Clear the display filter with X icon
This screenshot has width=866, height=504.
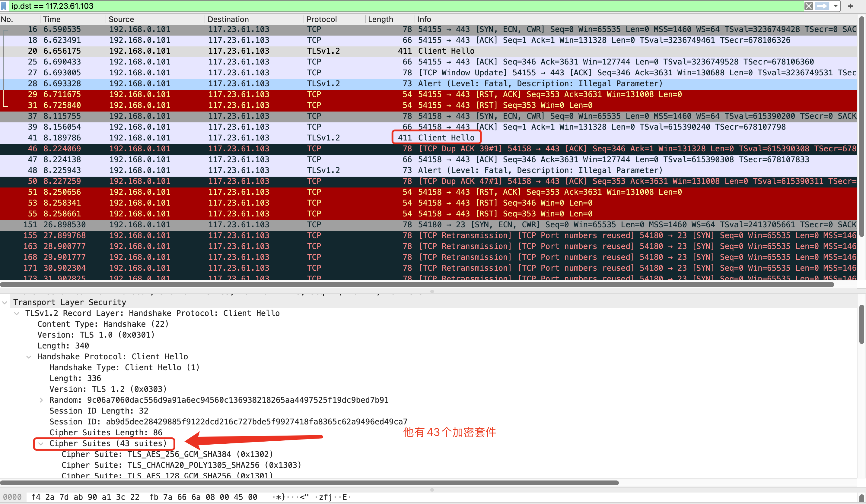(x=808, y=6)
